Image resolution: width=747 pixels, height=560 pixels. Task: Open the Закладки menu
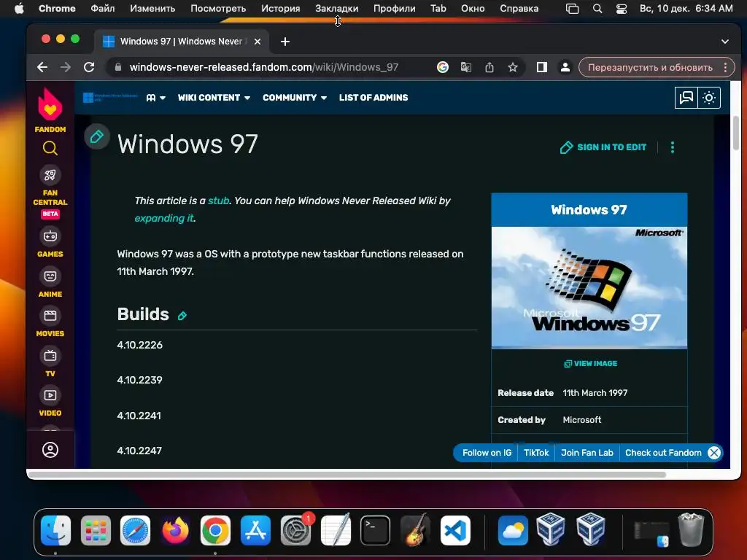[337, 8]
